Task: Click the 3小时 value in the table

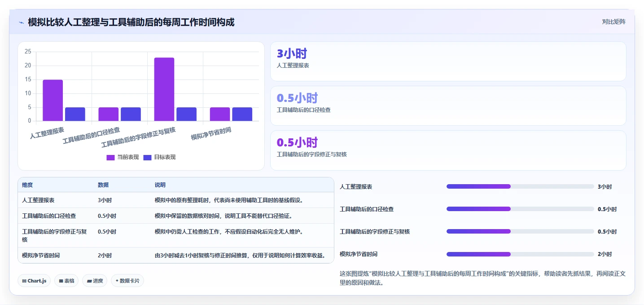Action: click(x=105, y=200)
